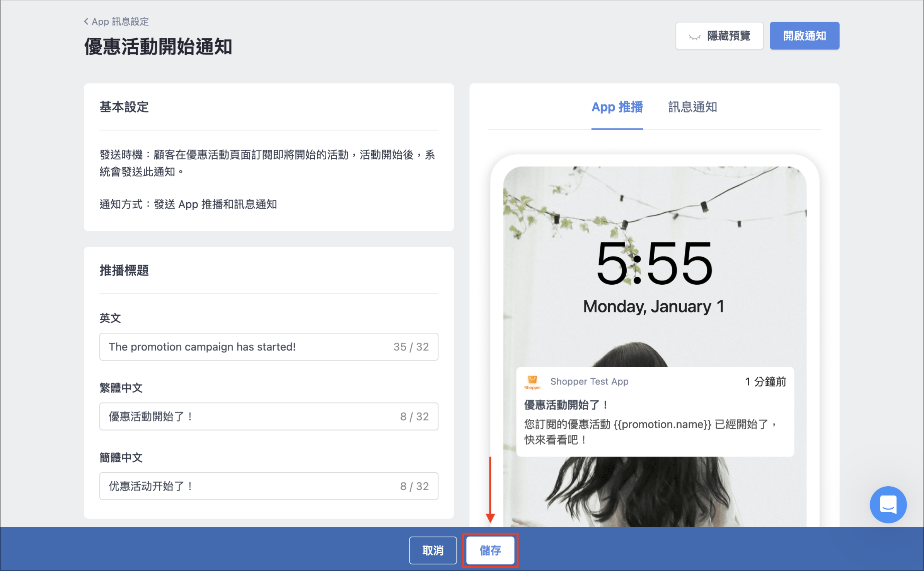Screen dimensions: 924x571
Task: Click the notification body with {{promotion.name}}
Action: [651, 432]
